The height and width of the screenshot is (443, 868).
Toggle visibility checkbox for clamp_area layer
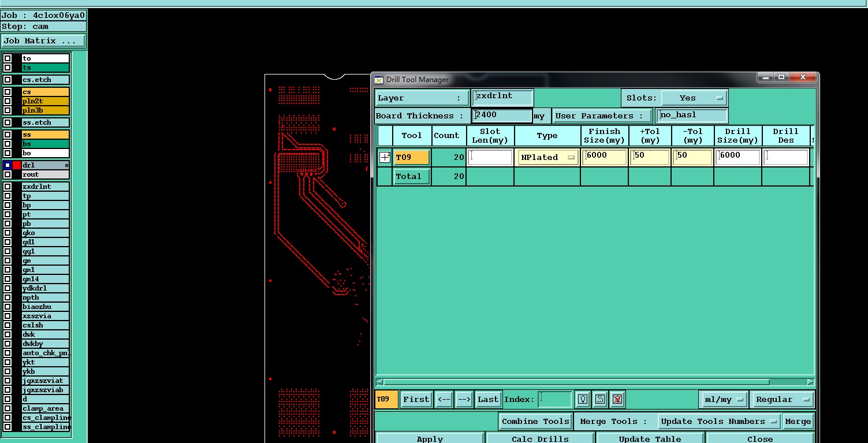(8, 408)
